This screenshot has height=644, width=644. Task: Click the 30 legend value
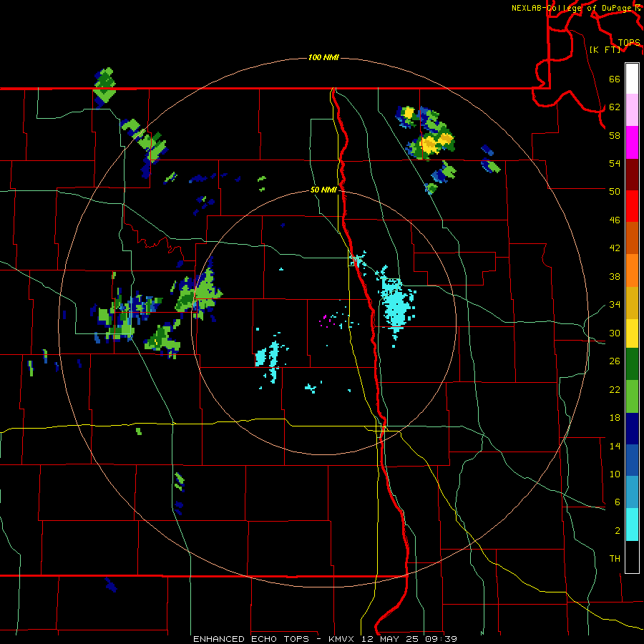click(x=615, y=333)
